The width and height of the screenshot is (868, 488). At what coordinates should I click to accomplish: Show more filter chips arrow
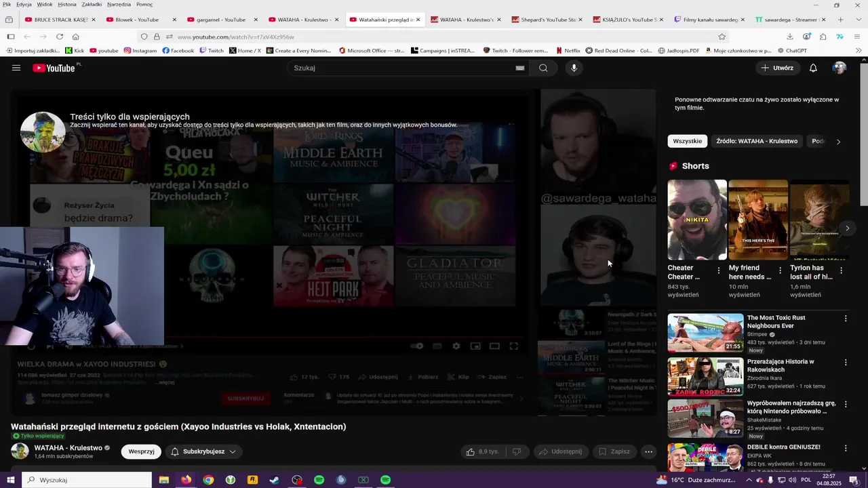(x=838, y=142)
